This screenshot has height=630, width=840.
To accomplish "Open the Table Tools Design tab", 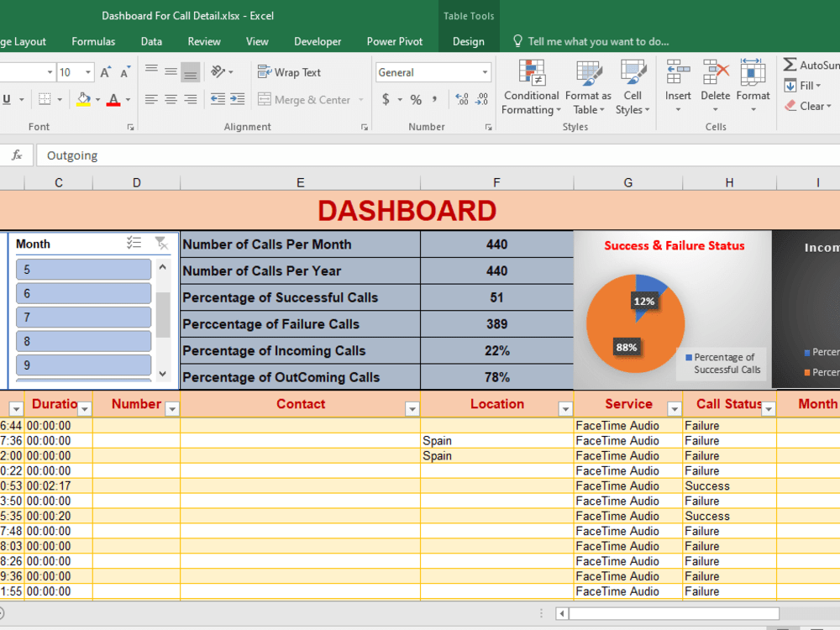I will tap(468, 40).
